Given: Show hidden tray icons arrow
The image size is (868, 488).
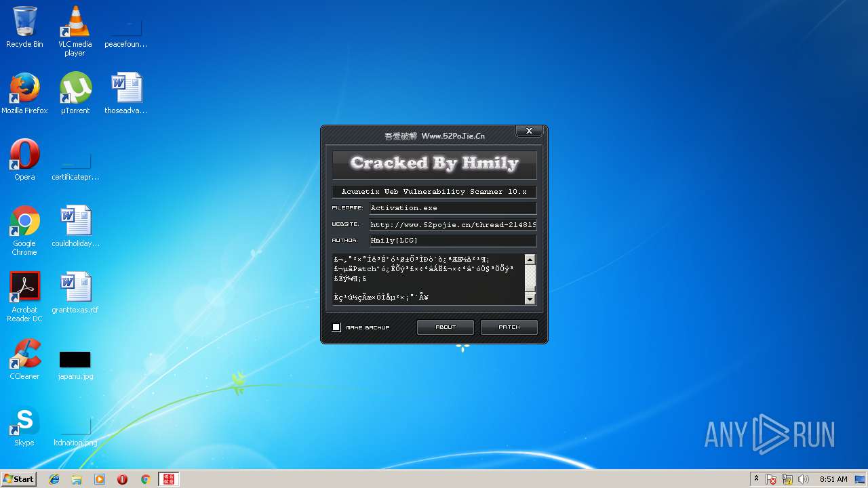Looking at the screenshot, I should pos(756,479).
